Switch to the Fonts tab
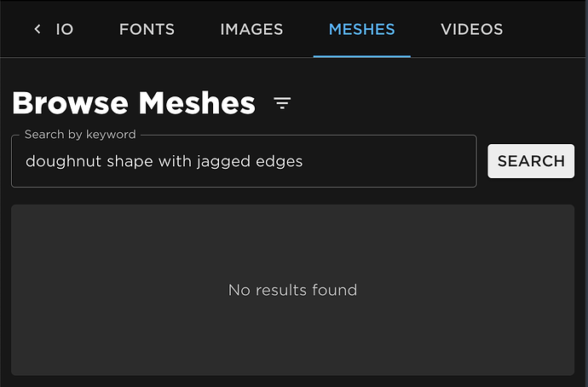The image size is (588, 387). click(x=147, y=29)
